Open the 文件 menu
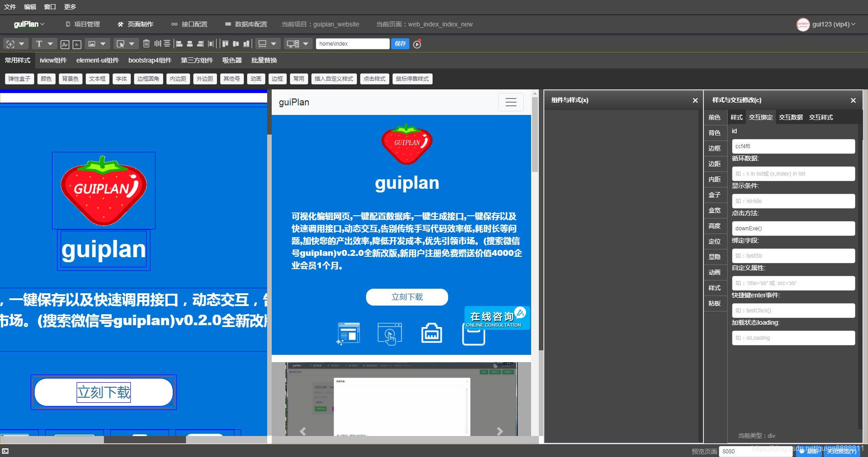Image resolution: width=868 pixels, height=457 pixels. (x=10, y=7)
